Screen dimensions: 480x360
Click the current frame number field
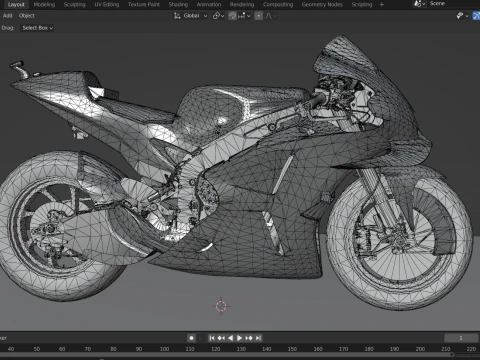461,338
